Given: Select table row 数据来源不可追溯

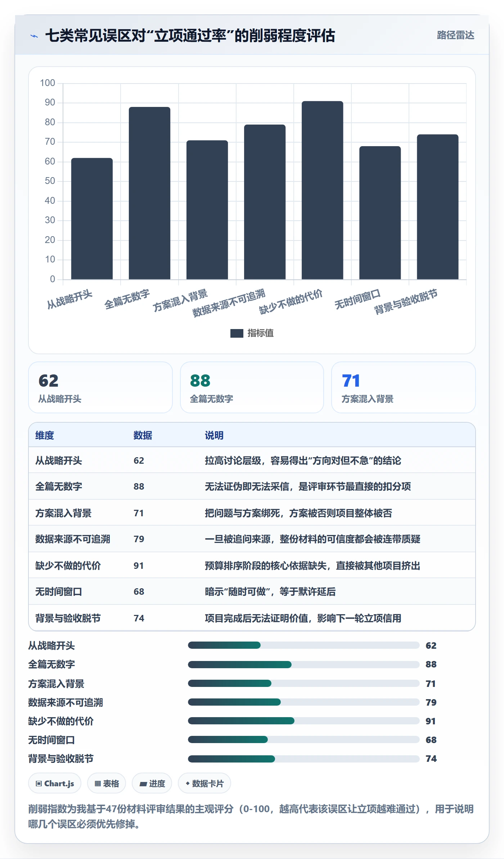Looking at the screenshot, I should (x=252, y=539).
